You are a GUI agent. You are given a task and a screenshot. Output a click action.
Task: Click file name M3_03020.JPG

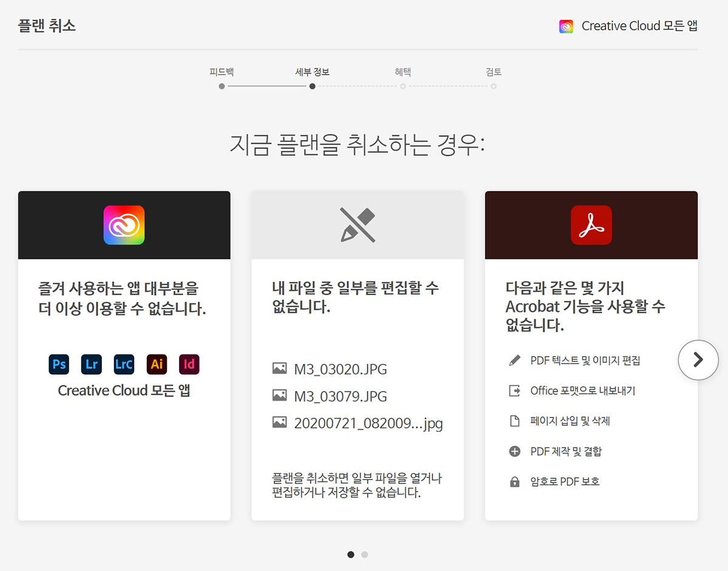(340, 369)
